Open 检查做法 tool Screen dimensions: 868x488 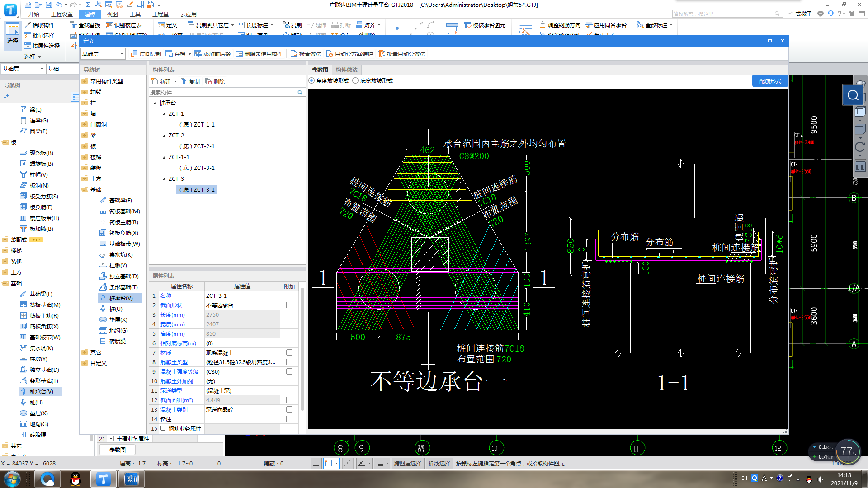click(x=293, y=54)
